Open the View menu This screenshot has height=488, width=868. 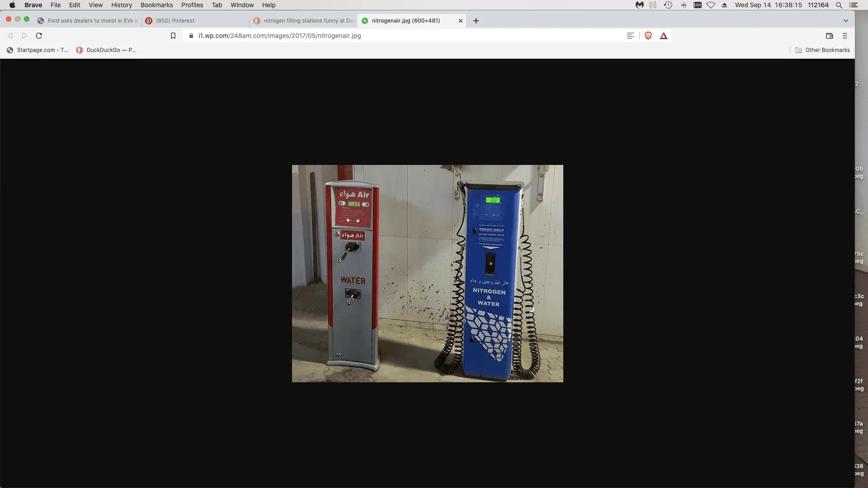(95, 5)
